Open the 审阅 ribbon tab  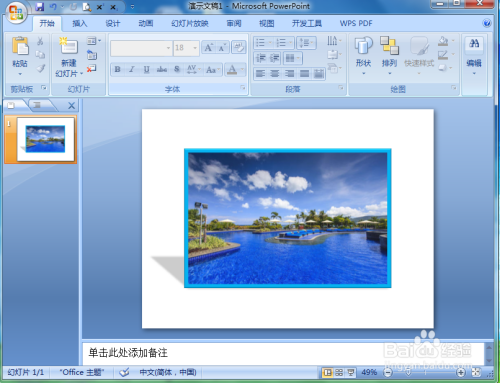[x=234, y=23]
